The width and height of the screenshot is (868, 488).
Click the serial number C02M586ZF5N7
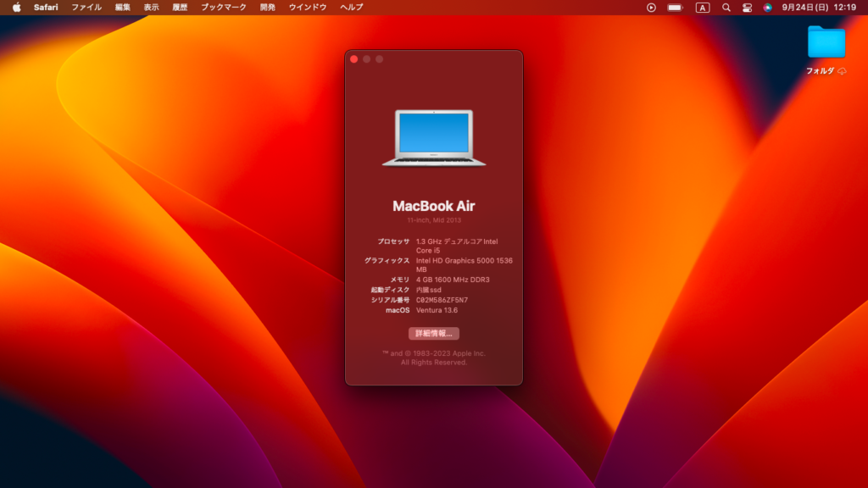click(442, 301)
